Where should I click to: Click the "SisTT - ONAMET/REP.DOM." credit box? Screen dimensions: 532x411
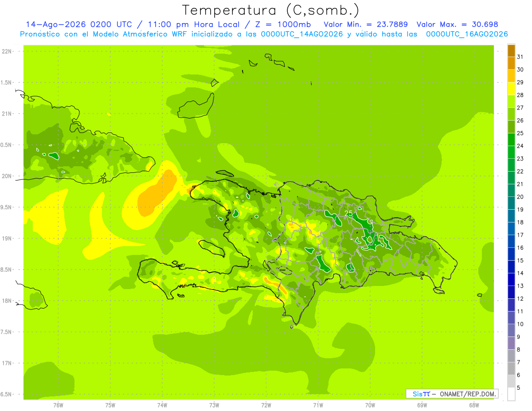pyautogui.click(x=452, y=394)
